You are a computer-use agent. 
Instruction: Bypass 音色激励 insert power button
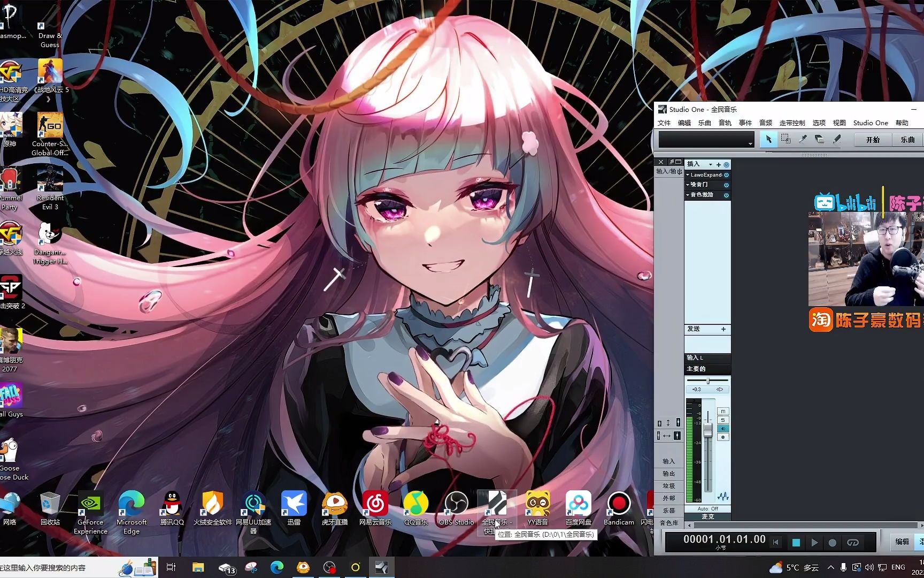click(726, 195)
